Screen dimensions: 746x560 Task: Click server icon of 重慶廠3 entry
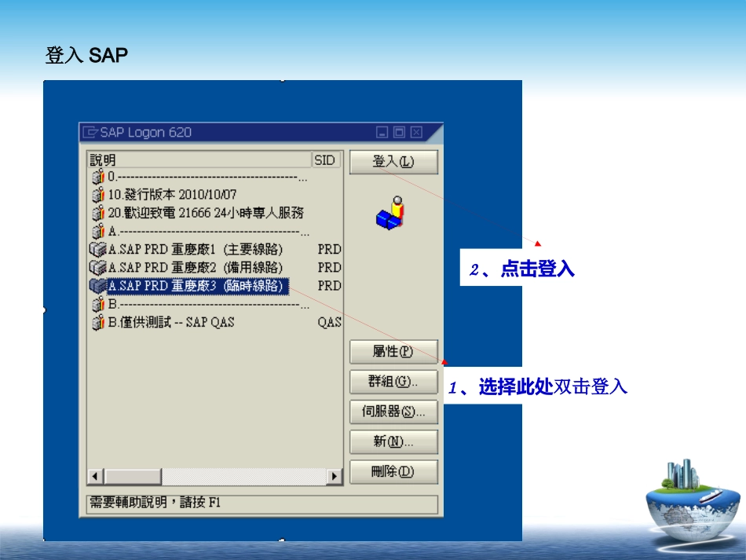point(97,285)
